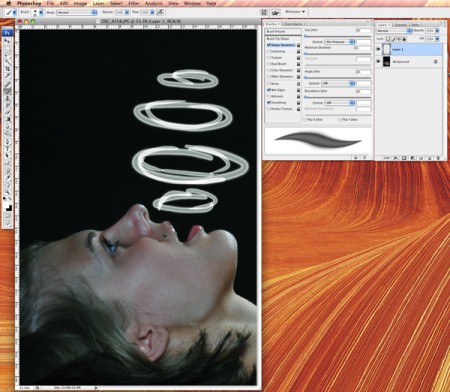
Task: Enable the Texture checkbox
Action: [269, 58]
